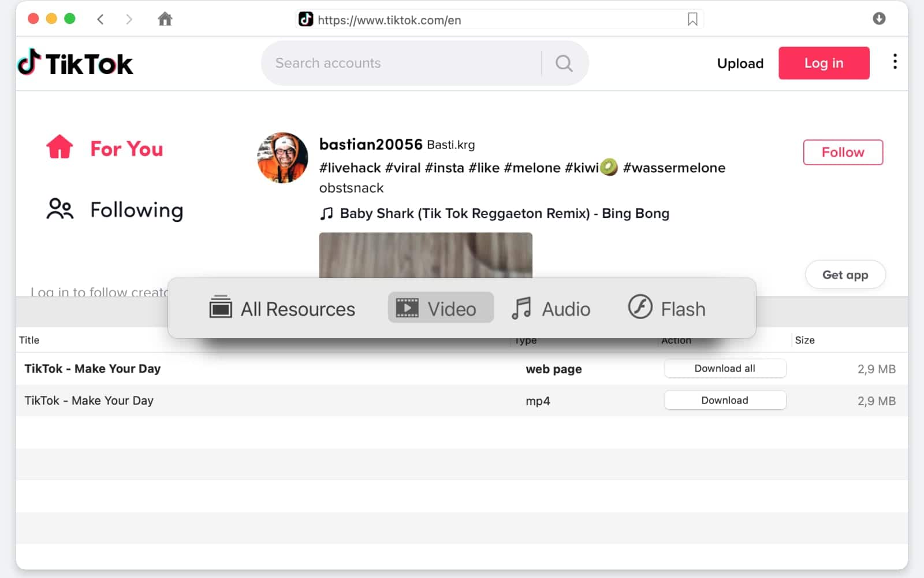Viewport: 924px width, 578px height.
Task: Bookmark the page with bookmark icon
Action: pos(692,20)
